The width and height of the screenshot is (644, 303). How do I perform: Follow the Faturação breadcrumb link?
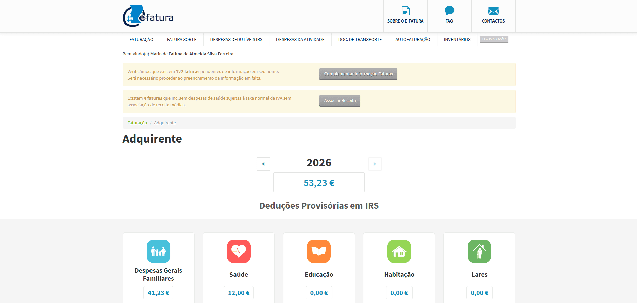pyautogui.click(x=137, y=123)
